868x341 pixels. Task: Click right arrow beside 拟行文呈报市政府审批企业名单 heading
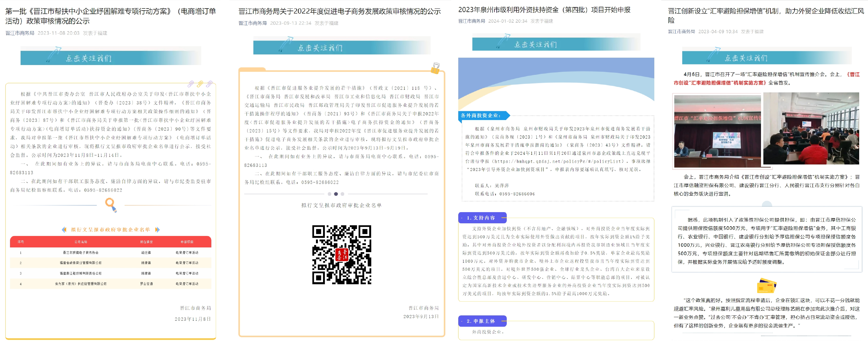tap(157, 230)
